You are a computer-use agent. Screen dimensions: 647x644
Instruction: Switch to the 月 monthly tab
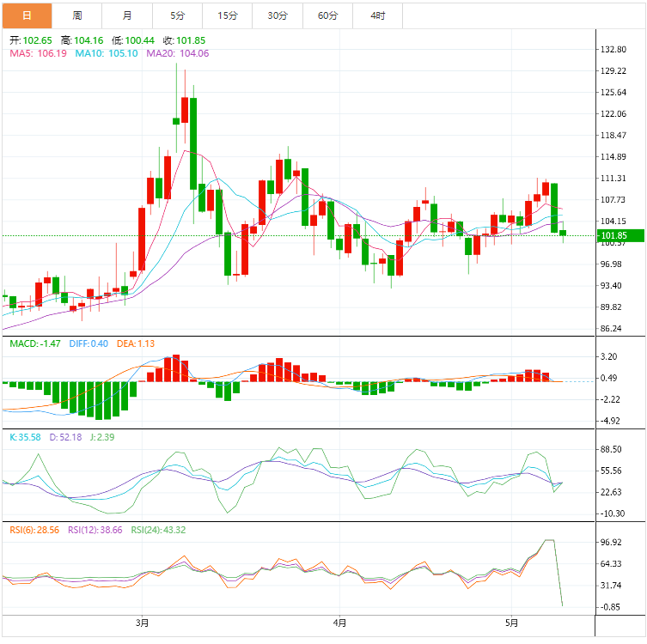[x=127, y=15]
